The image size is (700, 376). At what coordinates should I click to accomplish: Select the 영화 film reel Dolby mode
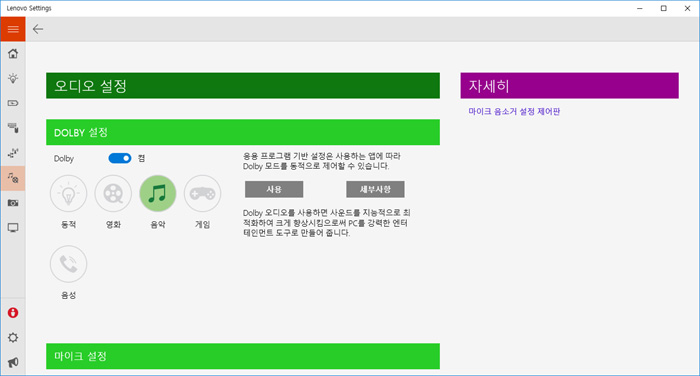[113, 193]
